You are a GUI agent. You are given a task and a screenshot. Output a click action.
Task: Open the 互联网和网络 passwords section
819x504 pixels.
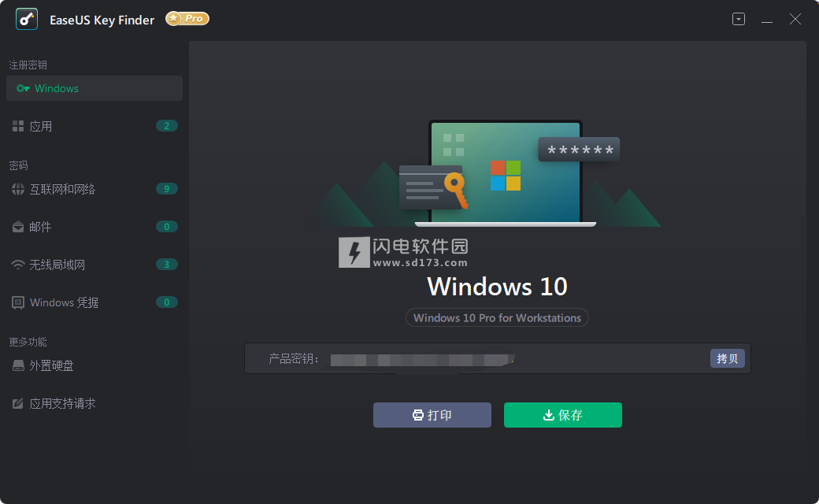point(94,189)
